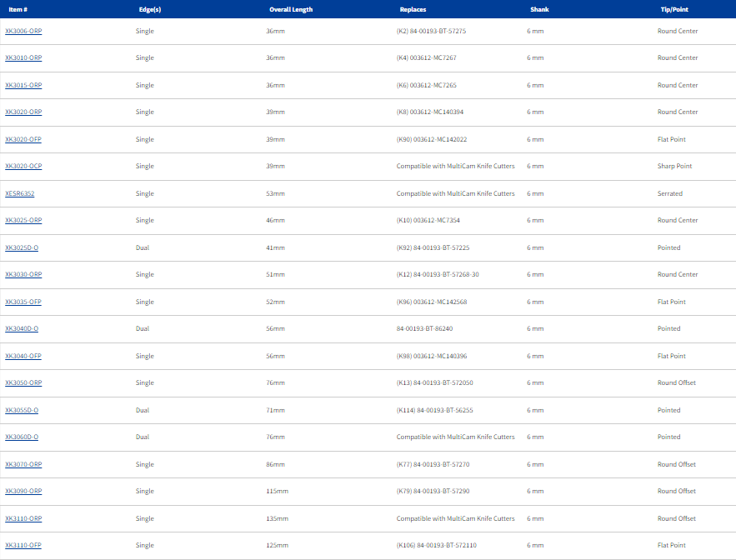Click the Tip/Point column header
Screen dimensions: 736x560
click(673, 9)
